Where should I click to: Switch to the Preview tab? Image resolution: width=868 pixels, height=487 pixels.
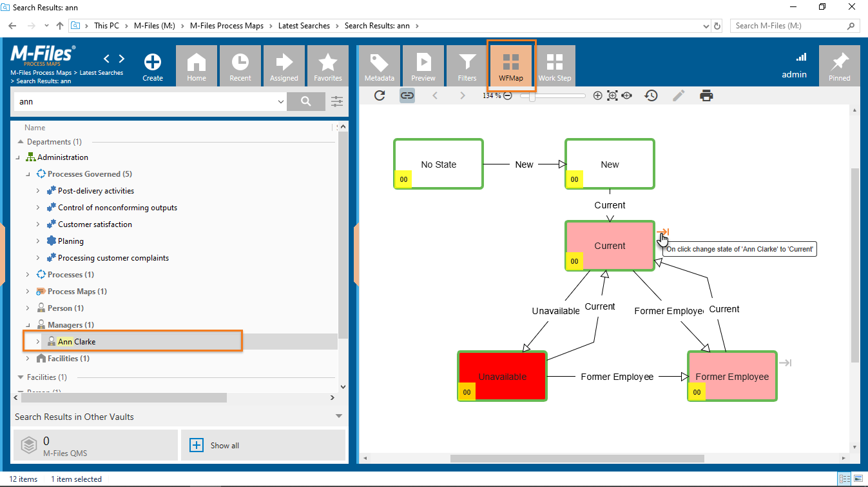tap(423, 66)
